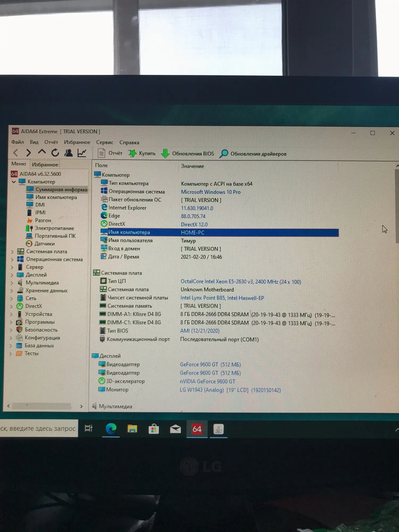Select the IPMI tree item

click(x=36, y=213)
